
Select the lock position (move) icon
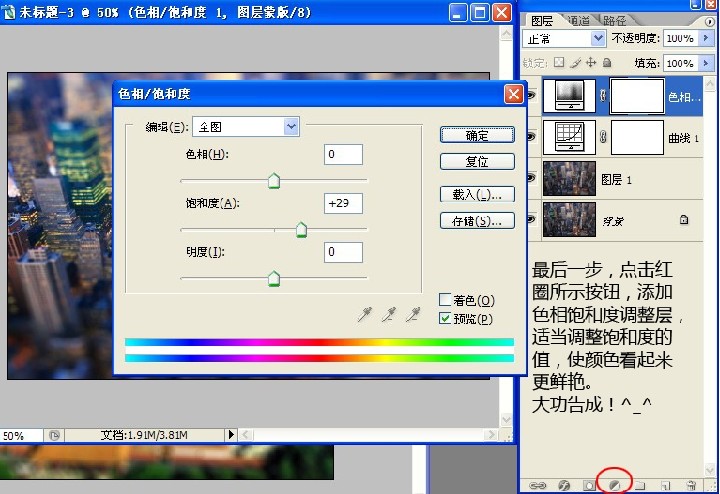(591, 63)
